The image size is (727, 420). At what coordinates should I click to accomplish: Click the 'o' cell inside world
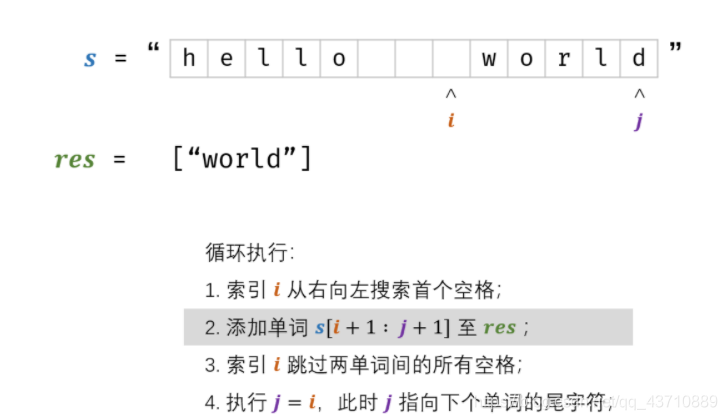[x=527, y=58]
